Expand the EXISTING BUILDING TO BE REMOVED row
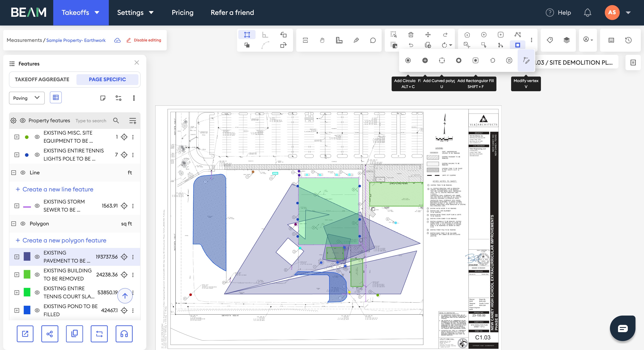 [17, 275]
